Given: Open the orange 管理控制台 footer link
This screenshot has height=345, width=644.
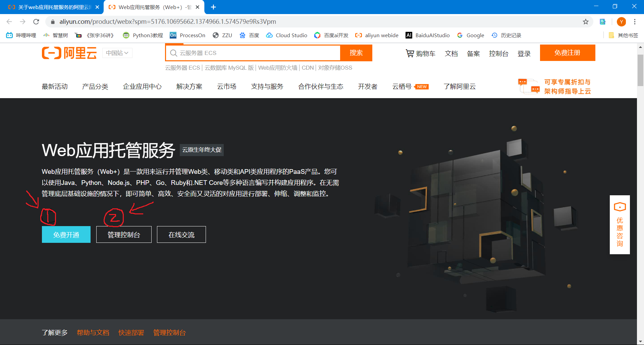Looking at the screenshot, I should [x=169, y=333].
